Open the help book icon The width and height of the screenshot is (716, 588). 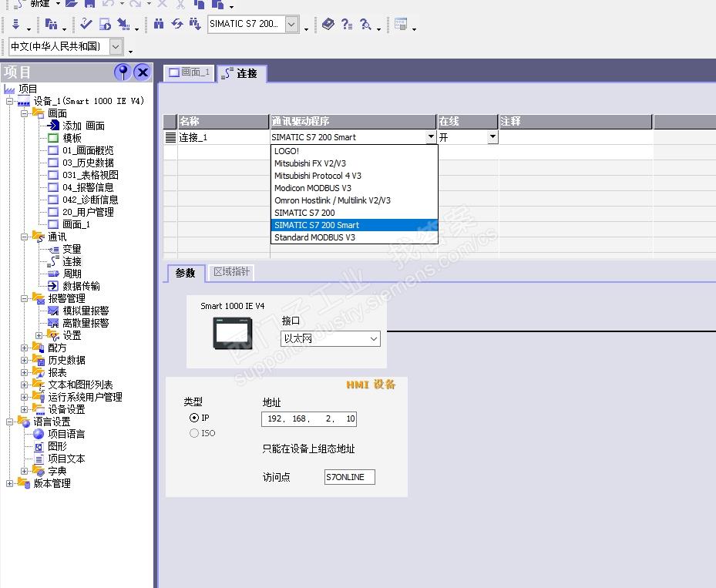tap(328, 24)
